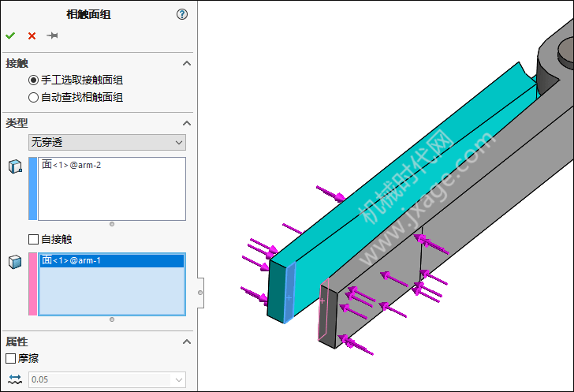The image size is (574, 392).
Task: Open the 0.05 friction value dropdown
Action: pos(107,379)
